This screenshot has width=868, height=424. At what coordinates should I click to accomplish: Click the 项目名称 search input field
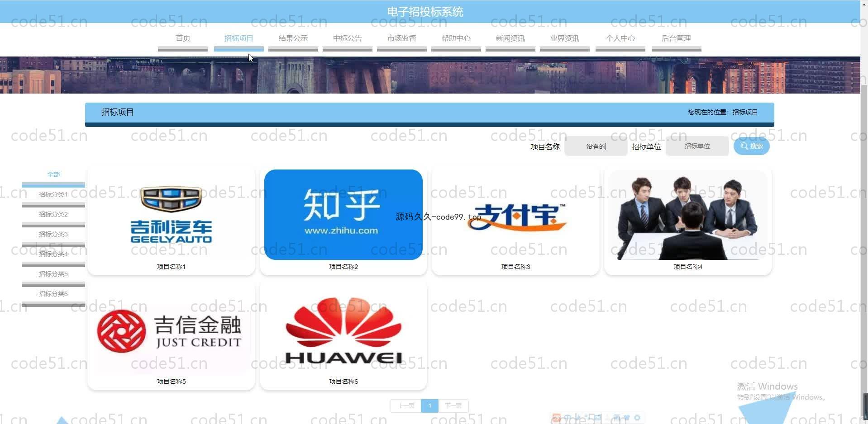point(596,146)
